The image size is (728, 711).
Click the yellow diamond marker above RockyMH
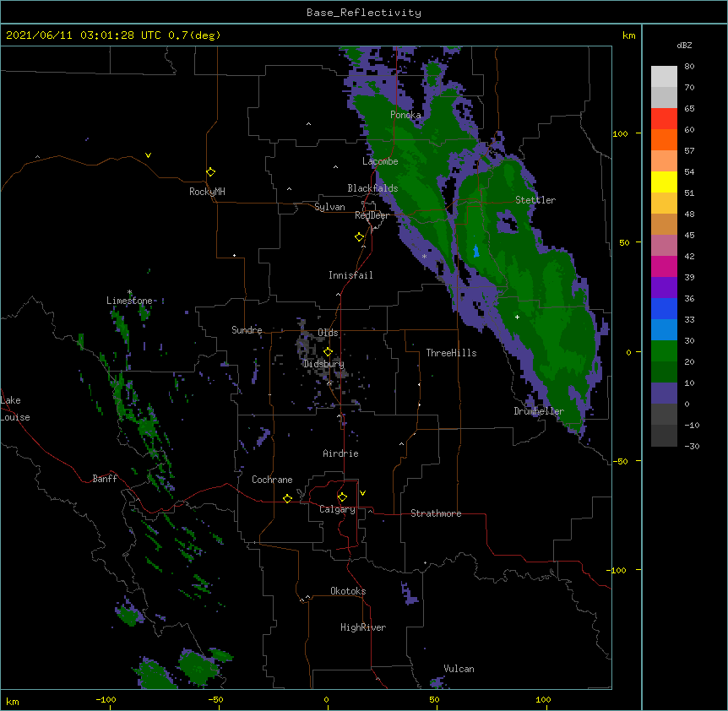pos(210,172)
